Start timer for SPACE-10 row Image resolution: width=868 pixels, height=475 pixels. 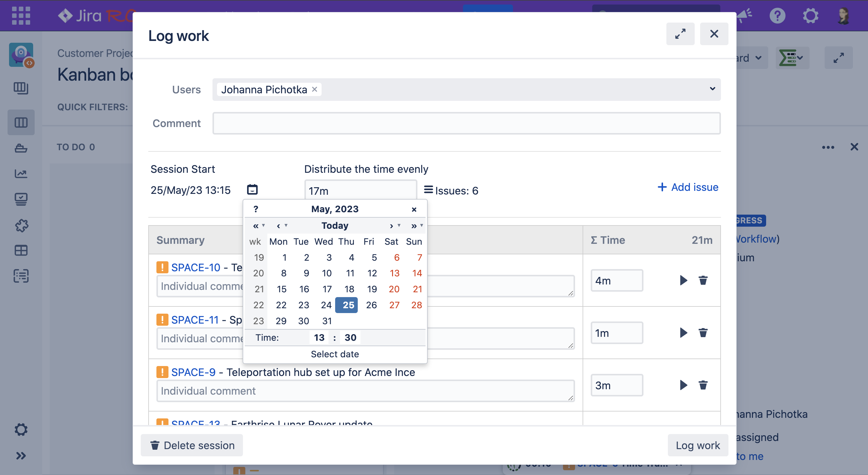coord(683,280)
